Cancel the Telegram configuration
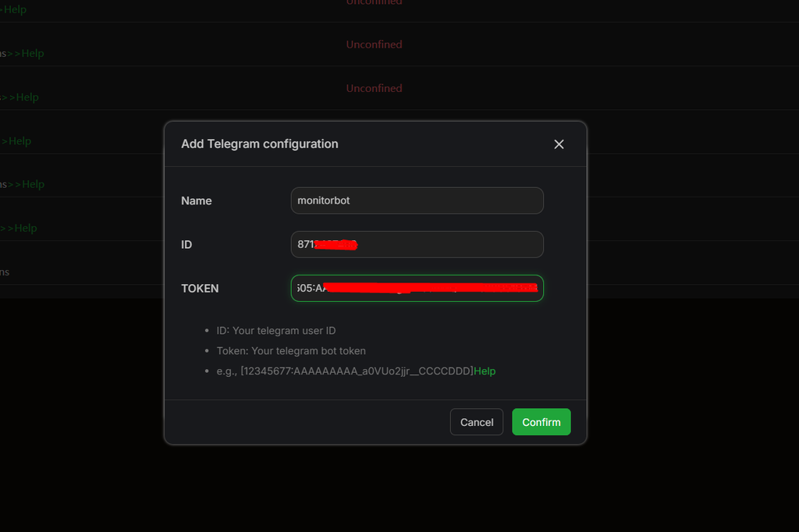This screenshot has width=799, height=532. coord(477,422)
